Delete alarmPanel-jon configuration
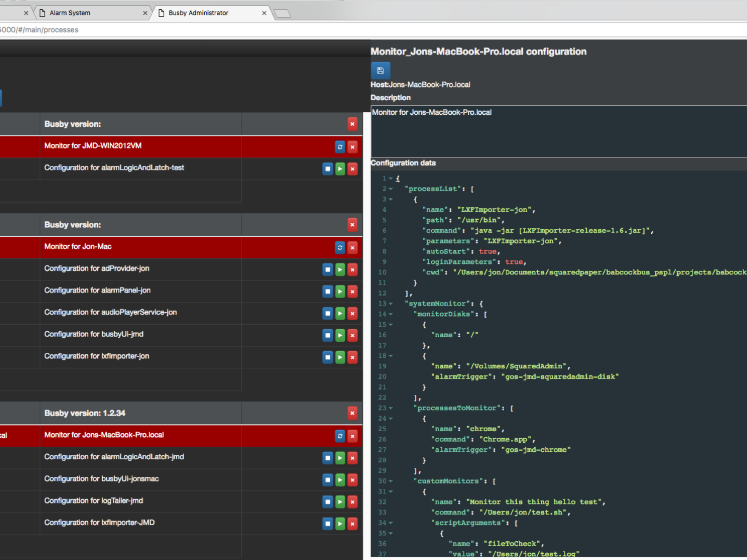Image resolution: width=747 pixels, height=560 pixels. [x=352, y=292]
